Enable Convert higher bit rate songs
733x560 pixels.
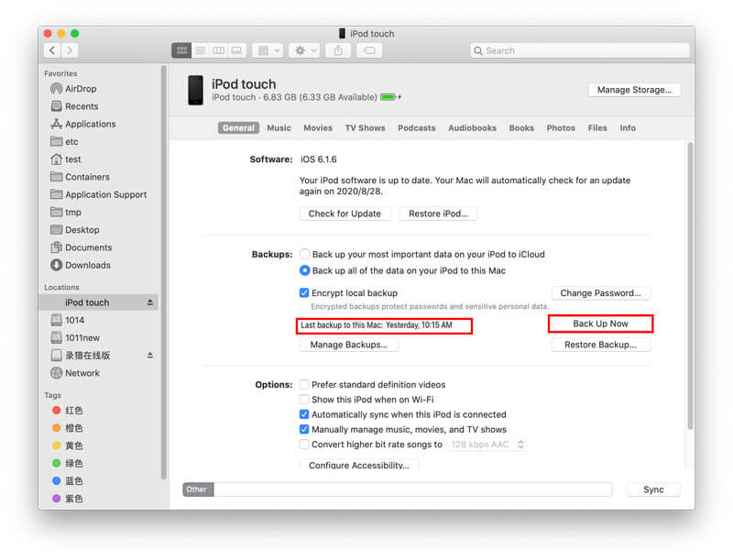[x=304, y=445]
